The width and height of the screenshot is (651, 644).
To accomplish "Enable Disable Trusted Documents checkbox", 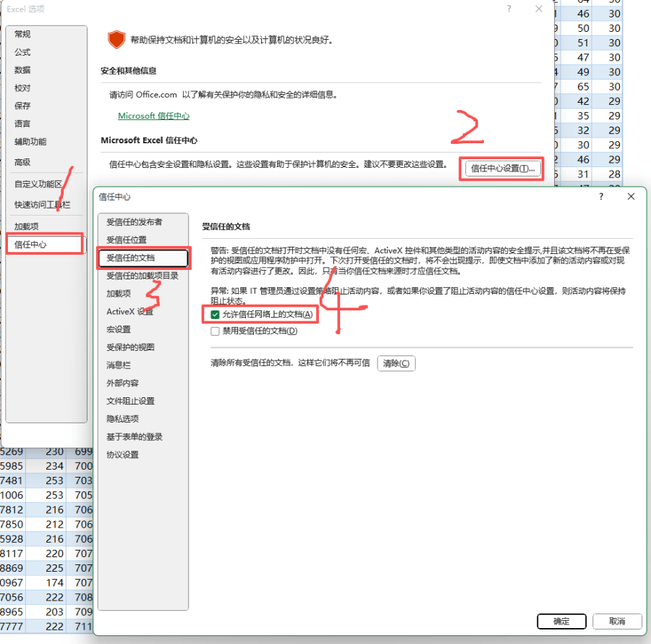I will coord(215,331).
